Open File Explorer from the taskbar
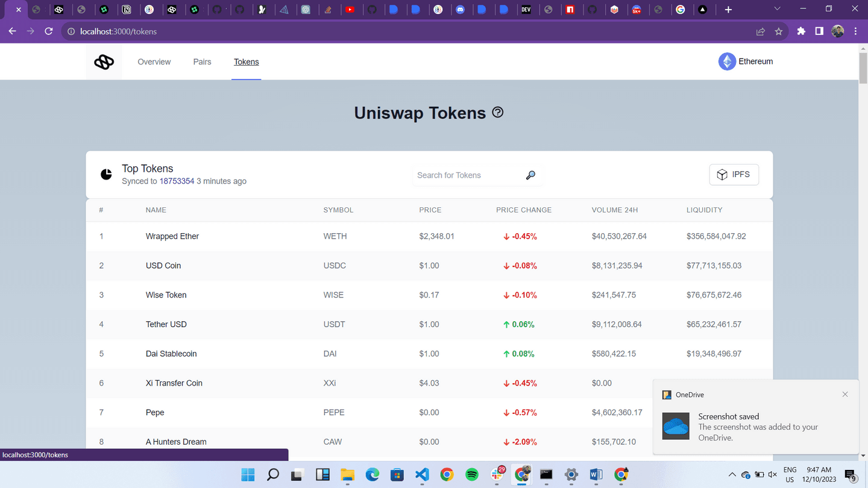 tap(347, 475)
